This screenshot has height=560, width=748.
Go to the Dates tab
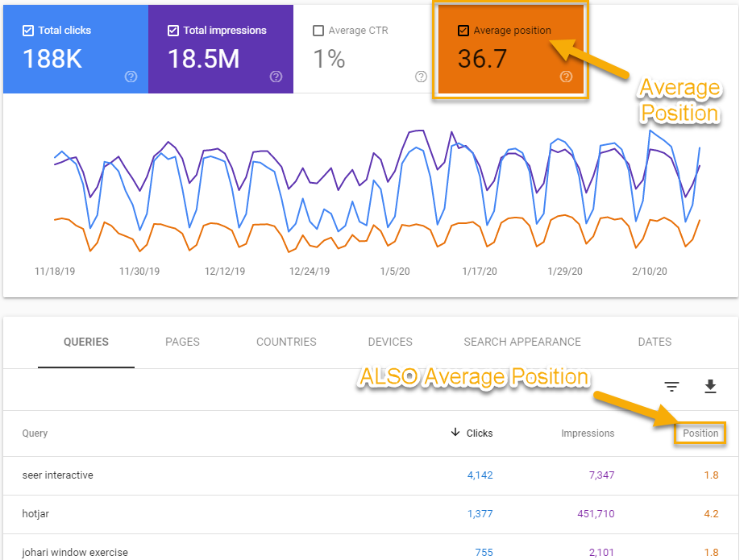[x=654, y=342]
